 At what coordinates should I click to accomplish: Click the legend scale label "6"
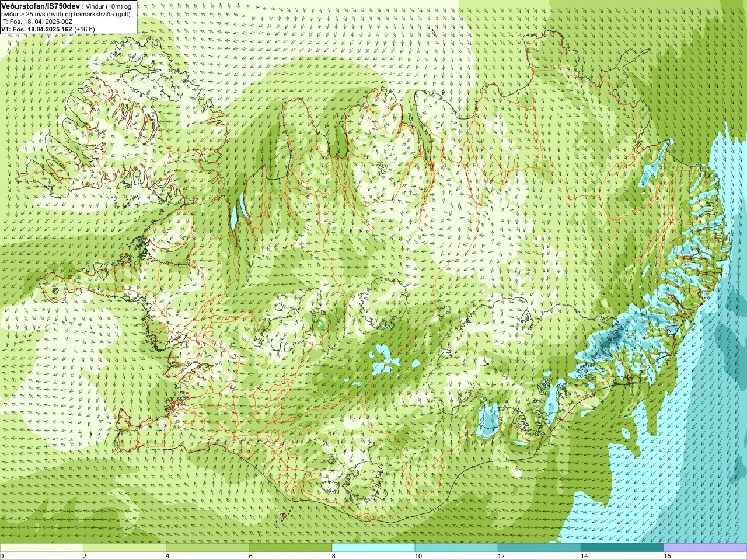(251, 556)
